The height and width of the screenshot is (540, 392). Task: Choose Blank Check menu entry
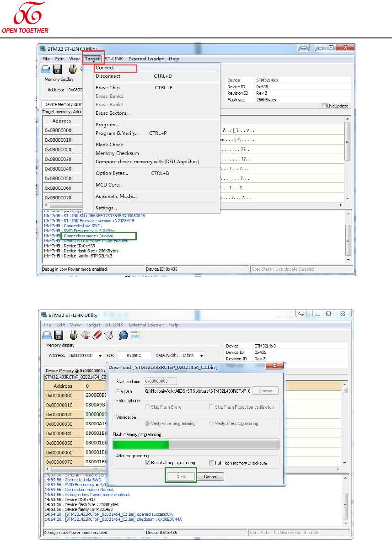pos(157,144)
